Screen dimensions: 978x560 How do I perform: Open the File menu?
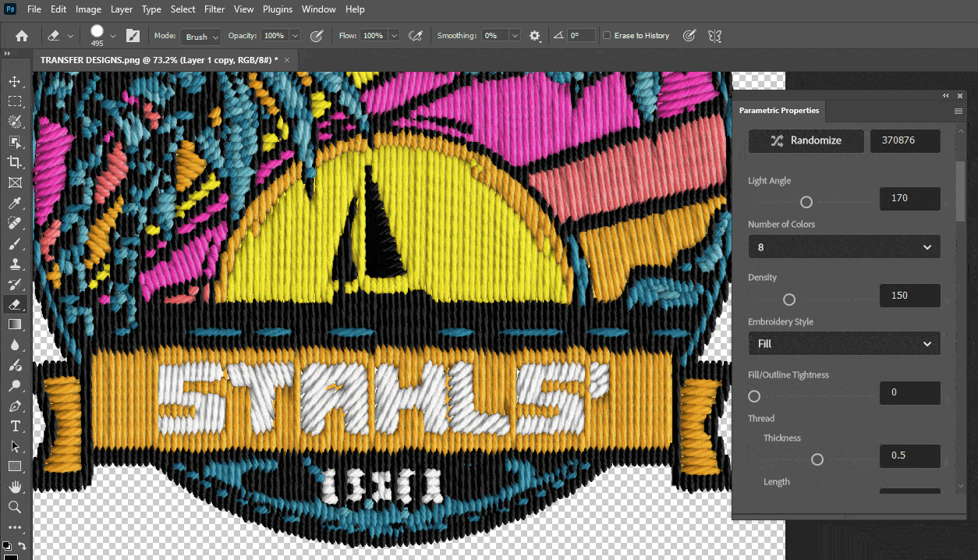[34, 9]
